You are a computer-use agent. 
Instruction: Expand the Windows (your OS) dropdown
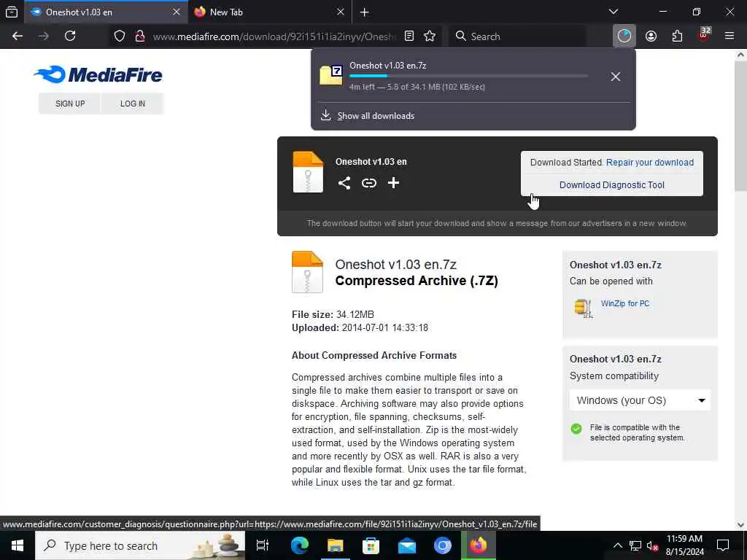click(640, 400)
